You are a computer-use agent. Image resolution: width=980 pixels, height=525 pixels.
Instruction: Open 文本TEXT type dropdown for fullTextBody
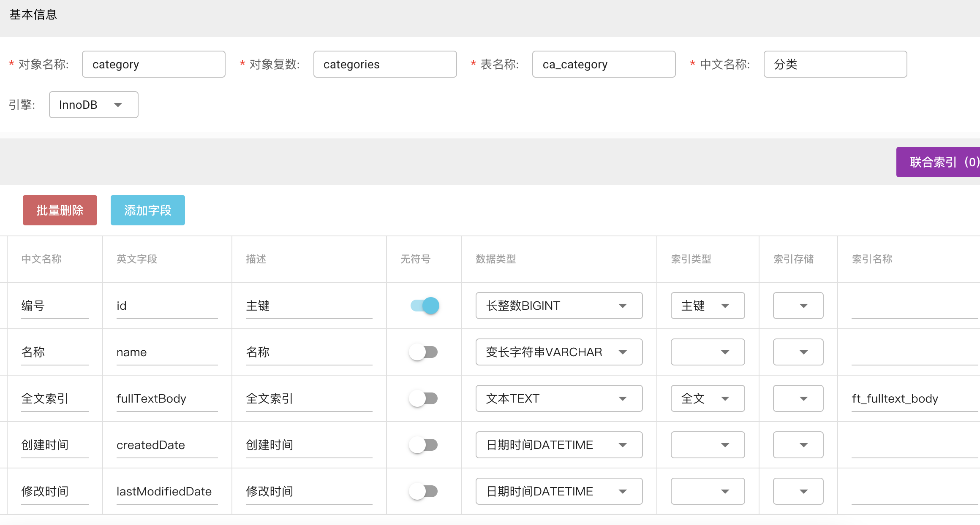point(558,398)
